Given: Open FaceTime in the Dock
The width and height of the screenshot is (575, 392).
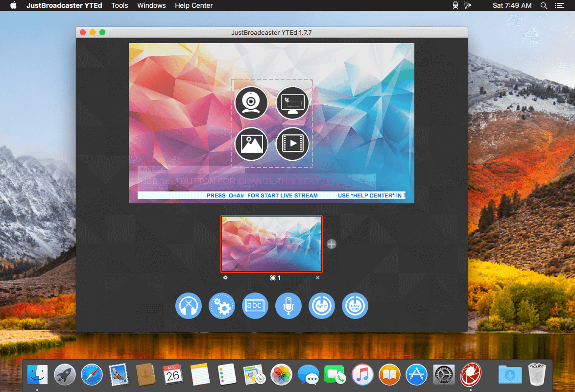Looking at the screenshot, I should tap(335, 375).
